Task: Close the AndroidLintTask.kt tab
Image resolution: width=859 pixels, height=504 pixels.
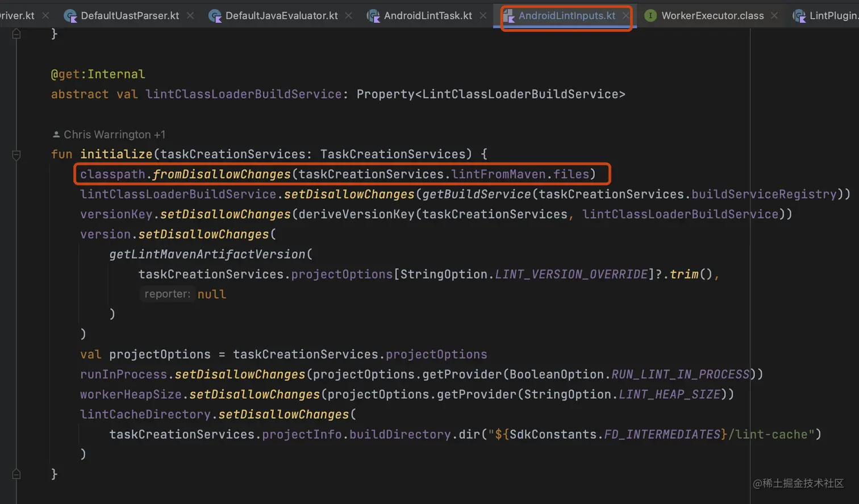Action: (483, 16)
